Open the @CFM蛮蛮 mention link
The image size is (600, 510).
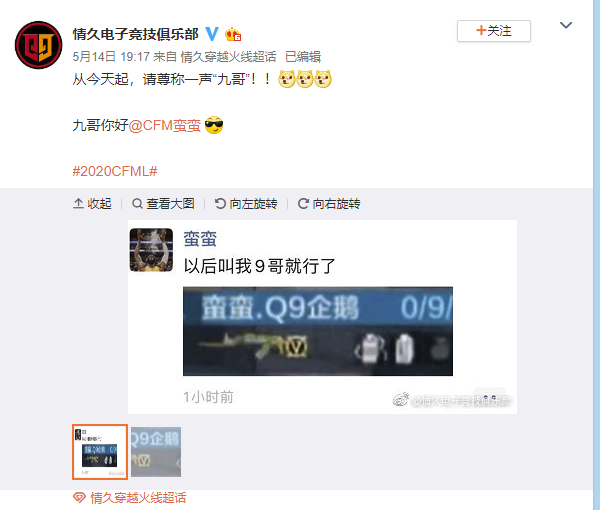click(x=165, y=125)
